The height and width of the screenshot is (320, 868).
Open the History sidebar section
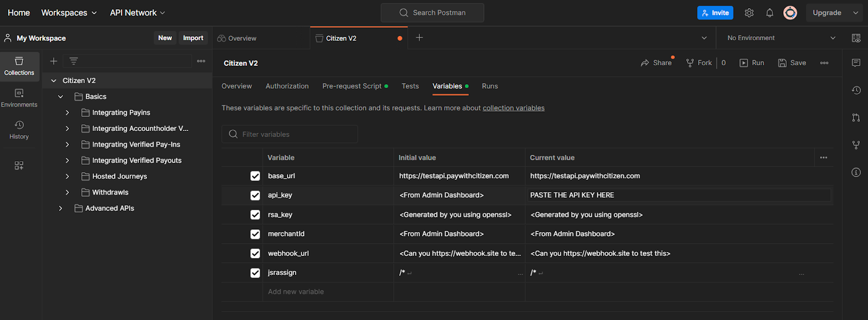pyautogui.click(x=19, y=130)
